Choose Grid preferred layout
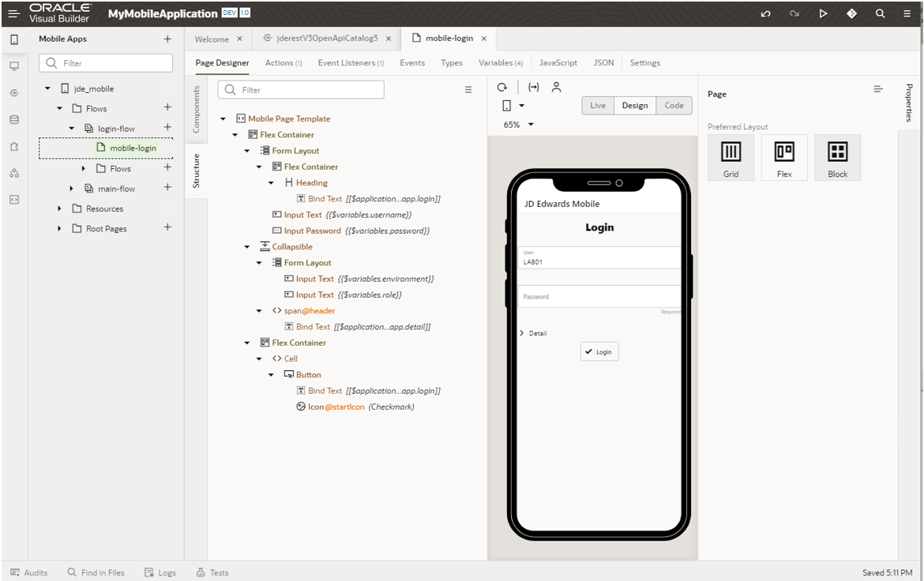 [731, 157]
